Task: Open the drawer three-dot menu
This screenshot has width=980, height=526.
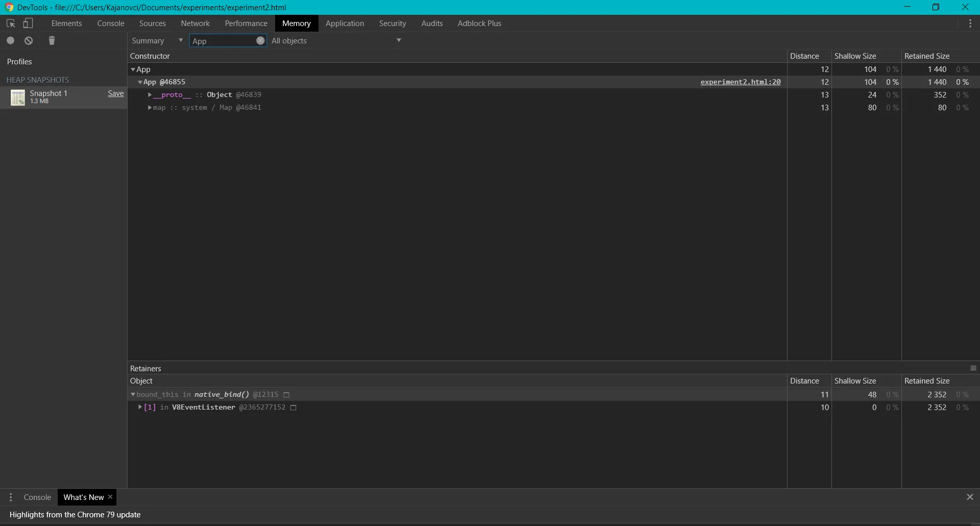Action: pyautogui.click(x=11, y=497)
